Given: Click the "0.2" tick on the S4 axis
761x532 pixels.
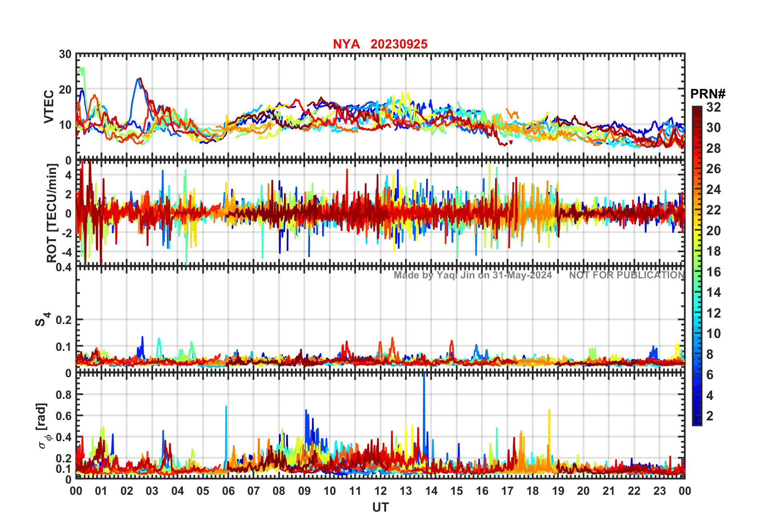Looking at the screenshot, I should [64, 320].
